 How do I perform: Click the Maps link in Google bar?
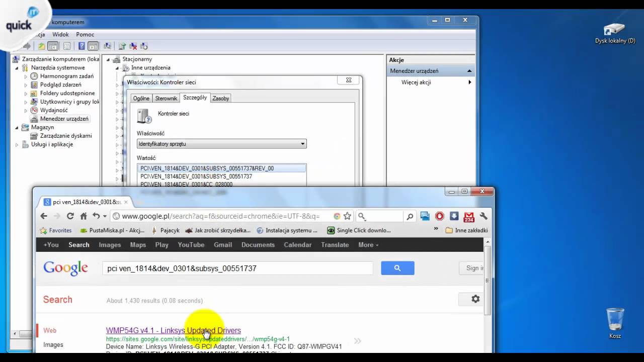[x=138, y=245]
